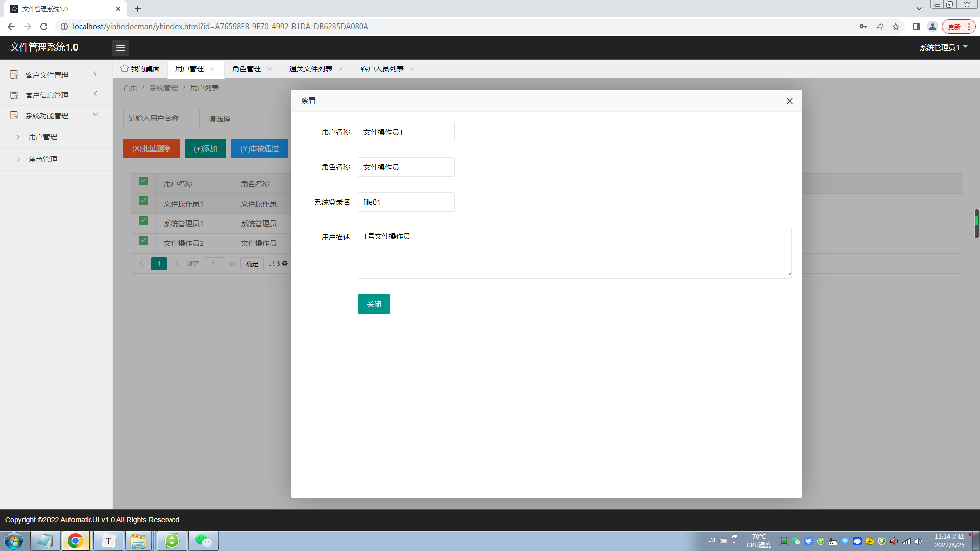Viewport: 980px width, 551px height.
Task: Open Windows Start menu
Action: coord(14,541)
